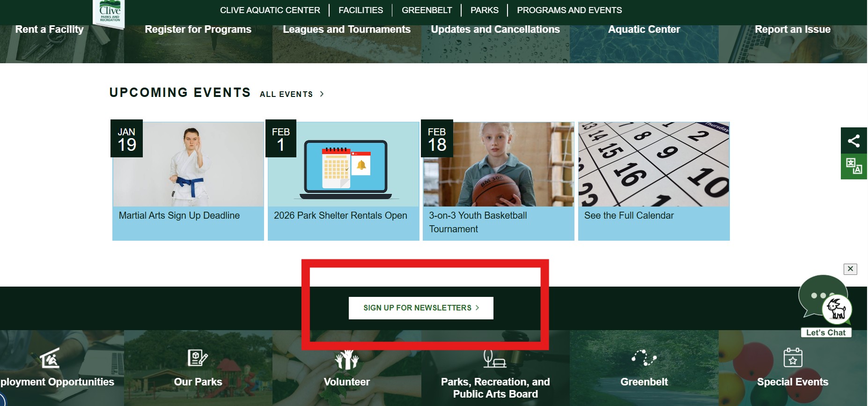Click the Greenbelt trail icon
The image size is (868, 406).
[x=644, y=358]
